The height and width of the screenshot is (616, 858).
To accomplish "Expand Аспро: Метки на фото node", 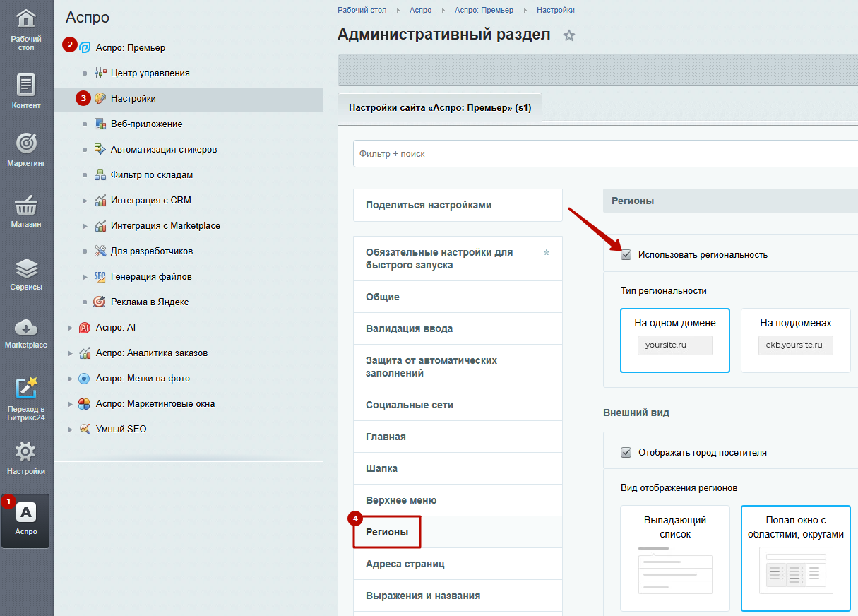I will coord(70,379).
